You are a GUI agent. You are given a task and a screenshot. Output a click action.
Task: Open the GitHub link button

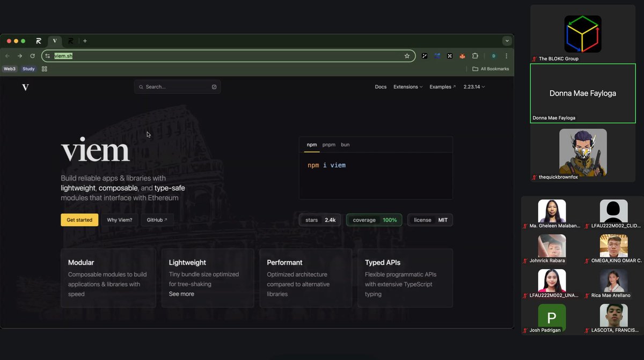point(157,220)
